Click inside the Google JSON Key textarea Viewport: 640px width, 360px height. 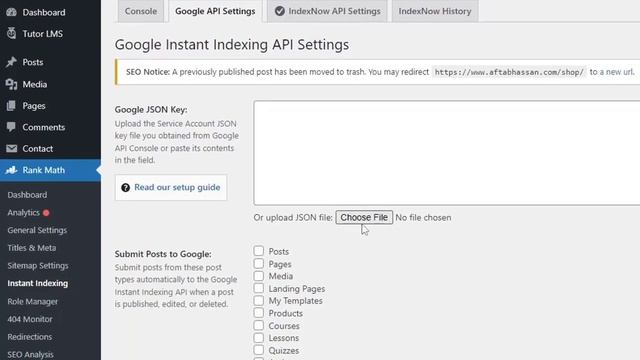click(447, 153)
